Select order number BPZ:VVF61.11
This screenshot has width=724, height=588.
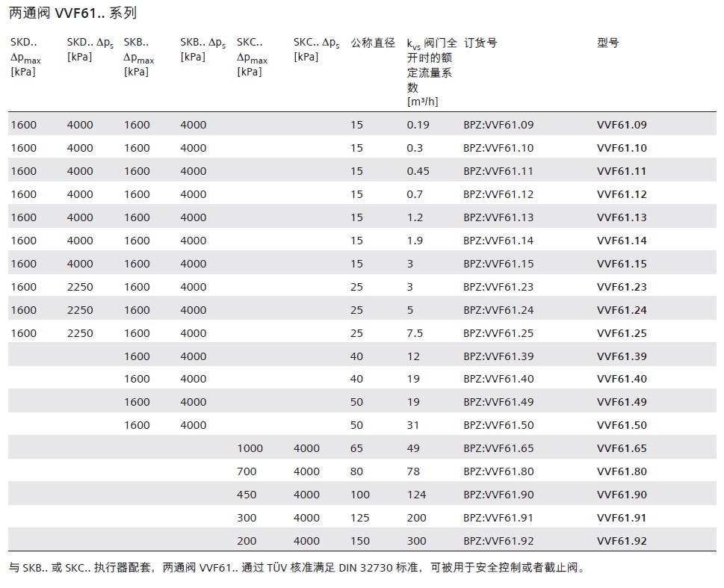(x=498, y=171)
